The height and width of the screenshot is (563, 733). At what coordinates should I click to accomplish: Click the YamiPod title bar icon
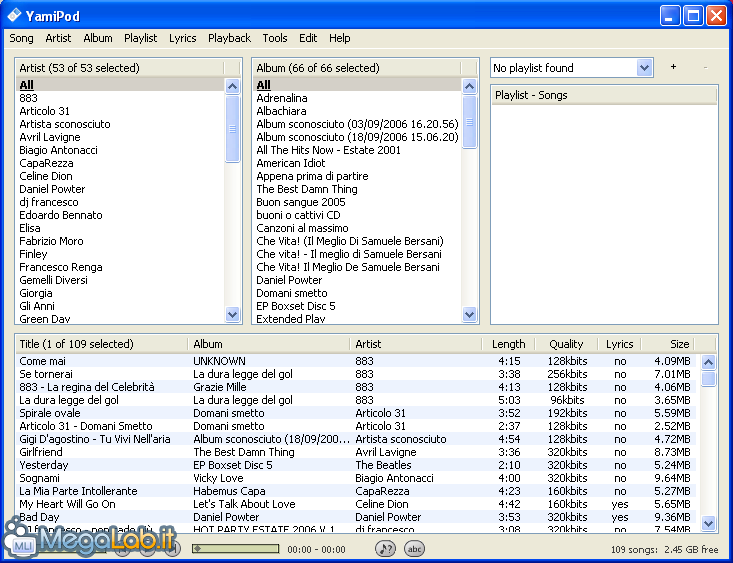pos(14,15)
